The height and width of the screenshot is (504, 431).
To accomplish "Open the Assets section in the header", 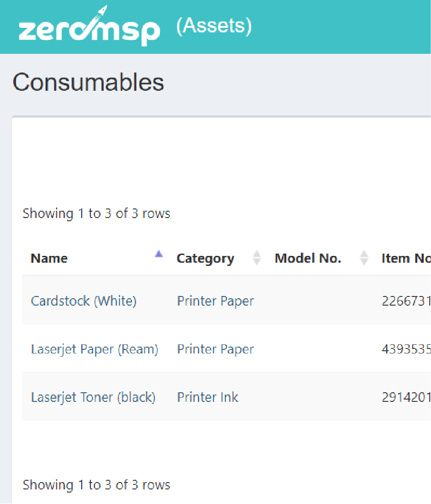I will [x=214, y=26].
